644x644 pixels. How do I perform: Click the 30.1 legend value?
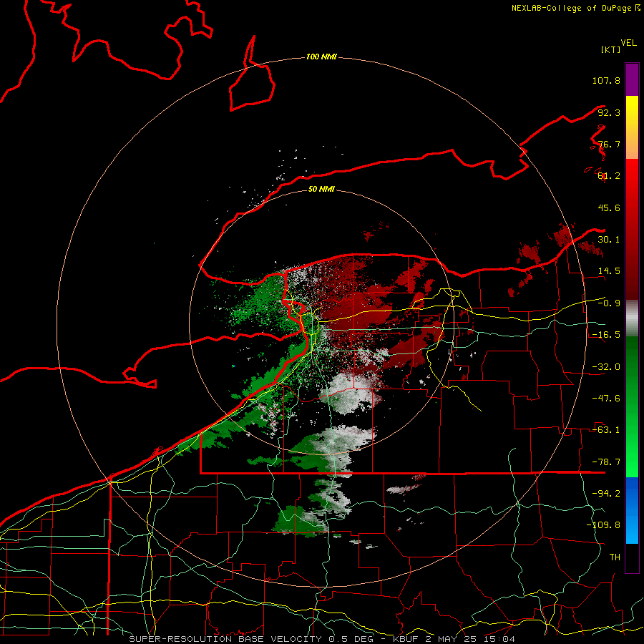[x=609, y=240]
